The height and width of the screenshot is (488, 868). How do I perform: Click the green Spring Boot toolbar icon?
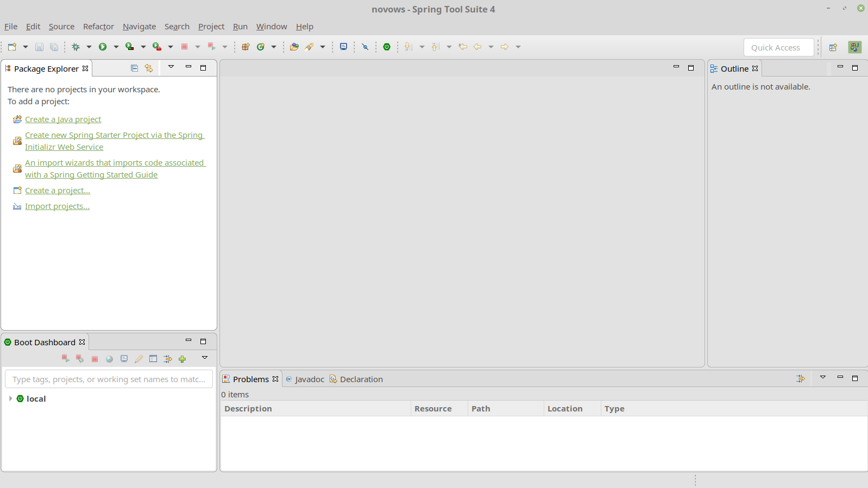[x=387, y=47]
